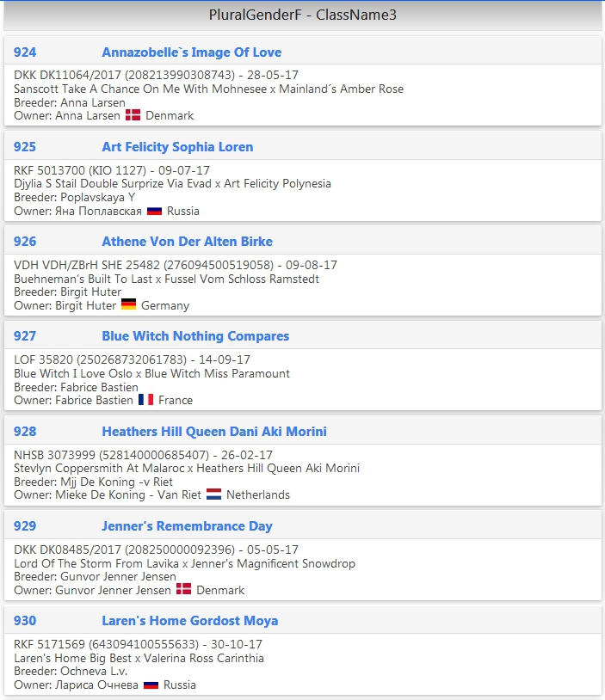The width and height of the screenshot is (605, 700).
Task: Click the Russia flag beside Яна Поплавская
Action: point(154,211)
